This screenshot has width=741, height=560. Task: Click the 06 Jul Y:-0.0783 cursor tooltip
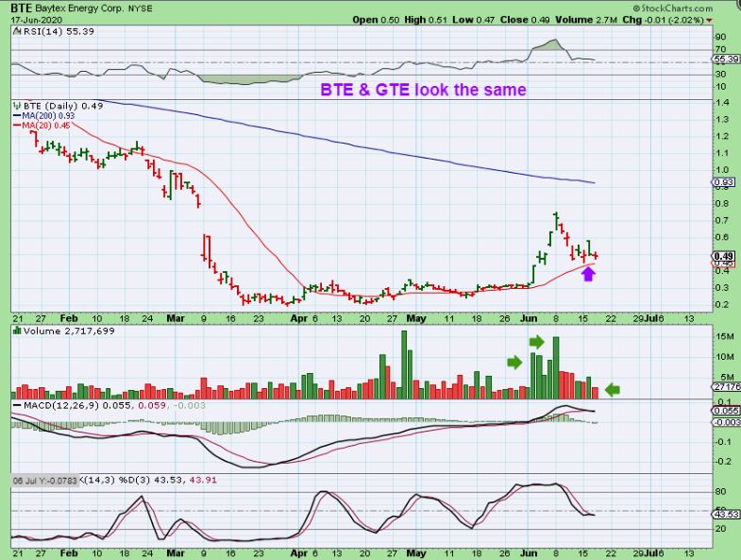[45, 480]
